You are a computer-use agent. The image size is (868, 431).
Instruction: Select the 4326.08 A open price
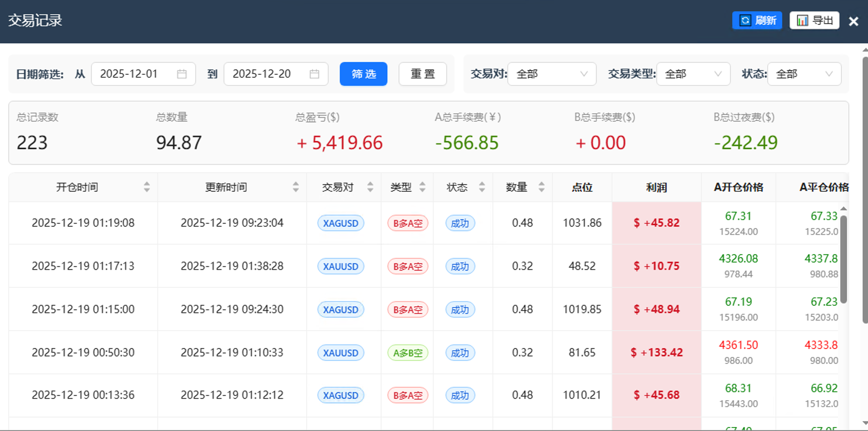[738, 258]
